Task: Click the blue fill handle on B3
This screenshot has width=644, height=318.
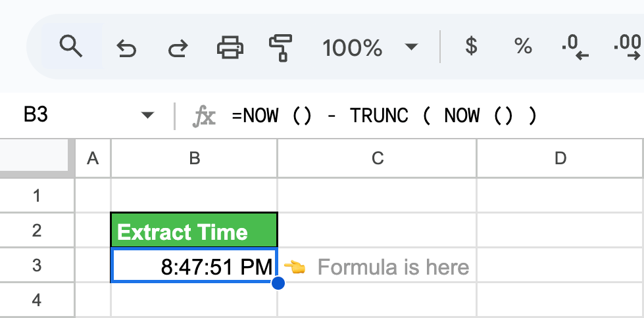Action: tap(278, 283)
